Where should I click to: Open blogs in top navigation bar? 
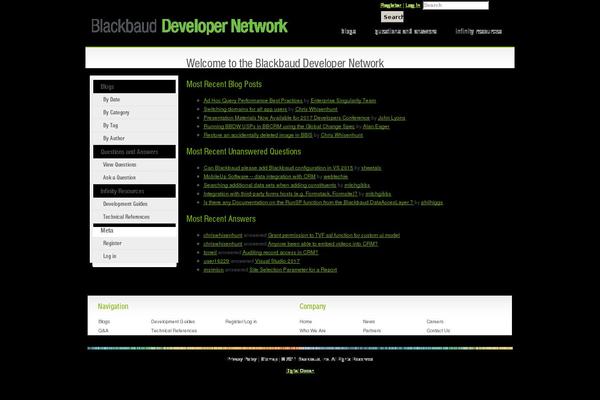(x=348, y=31)
